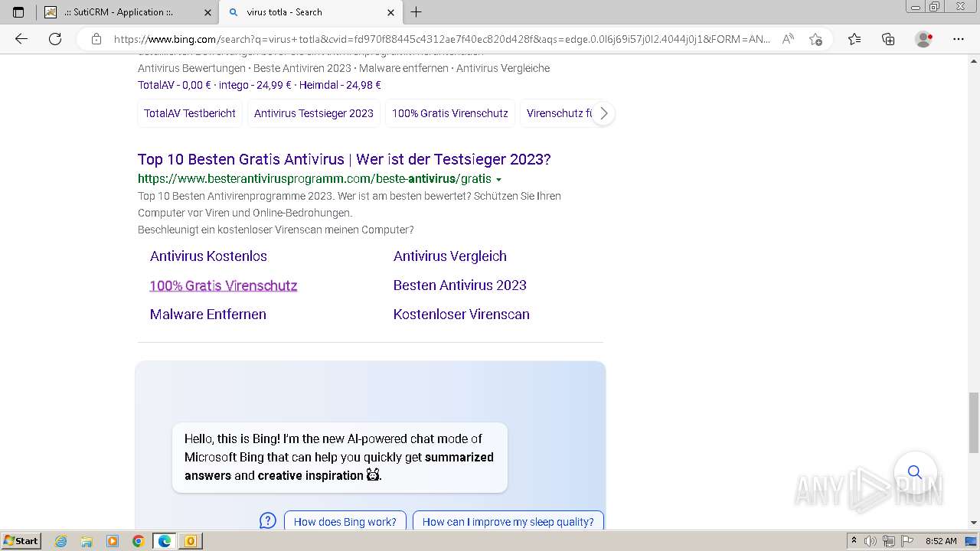Ask 'How can I improve my sleep quality?'
Viewport: 980px width, 551px height.
point(508,521)
